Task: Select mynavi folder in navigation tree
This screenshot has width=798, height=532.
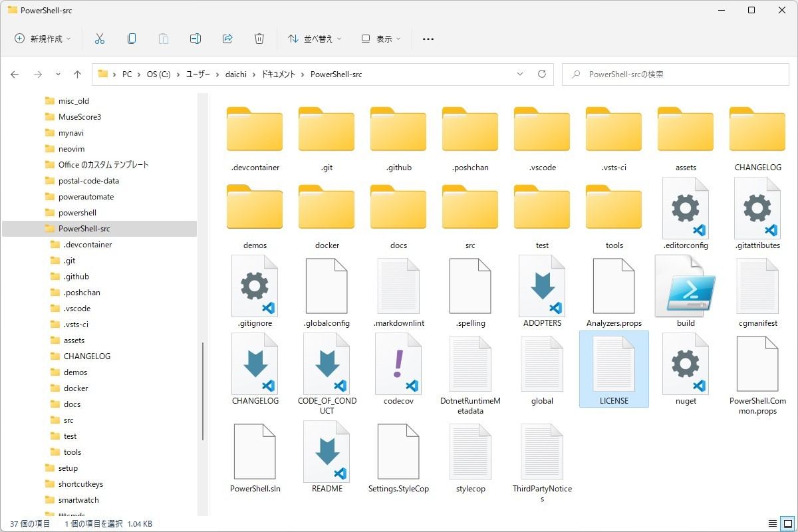Action: tap(71, 133)
